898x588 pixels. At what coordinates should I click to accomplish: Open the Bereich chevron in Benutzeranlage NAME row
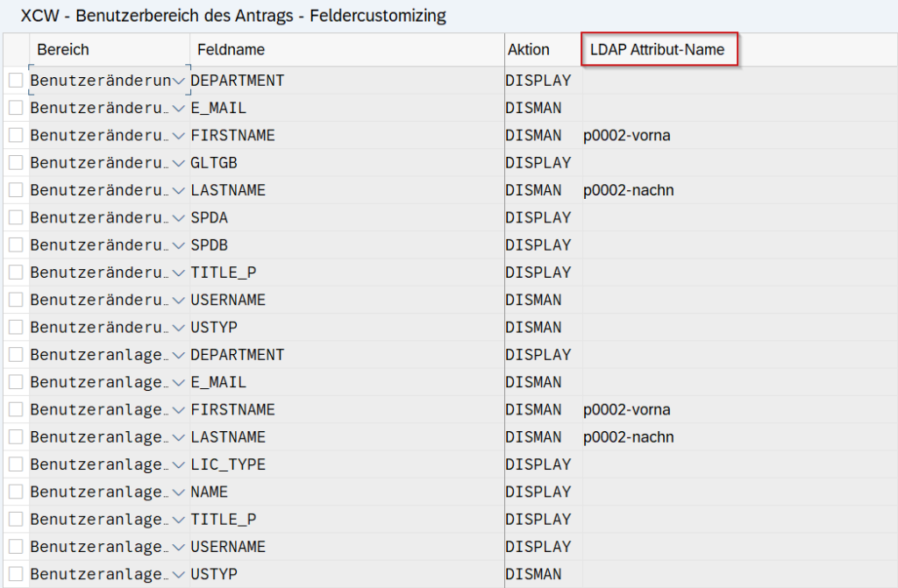tap(179, 492)
